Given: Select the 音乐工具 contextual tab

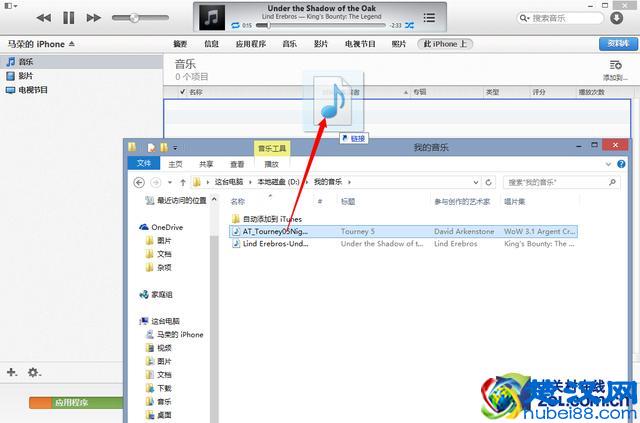Looking at the screenshot, I should coord(272,148).
